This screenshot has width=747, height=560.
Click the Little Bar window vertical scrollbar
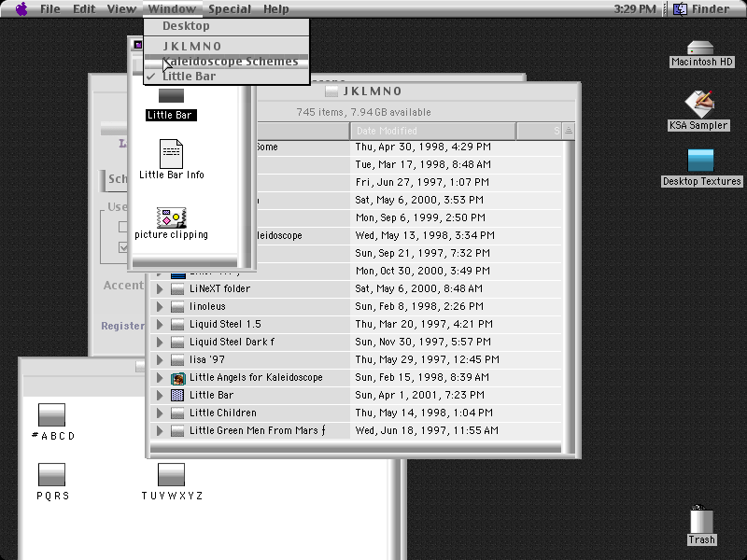pos(244,176)
